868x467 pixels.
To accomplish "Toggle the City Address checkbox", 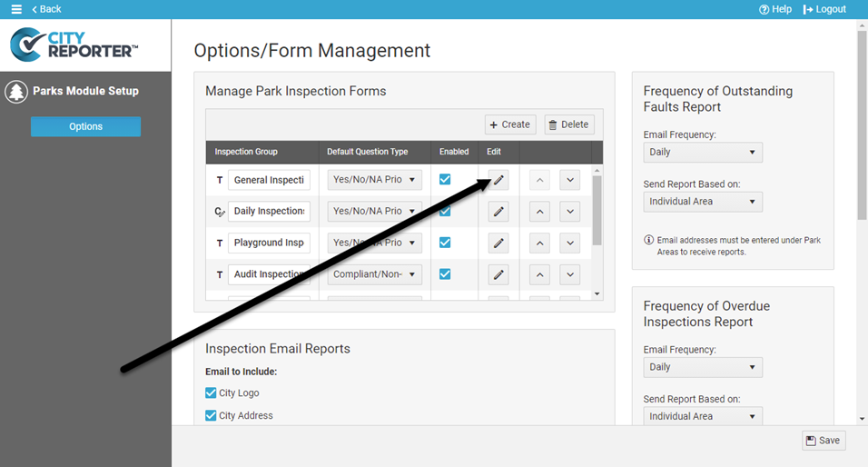I will pyautogui.click(x=211, y=415).
